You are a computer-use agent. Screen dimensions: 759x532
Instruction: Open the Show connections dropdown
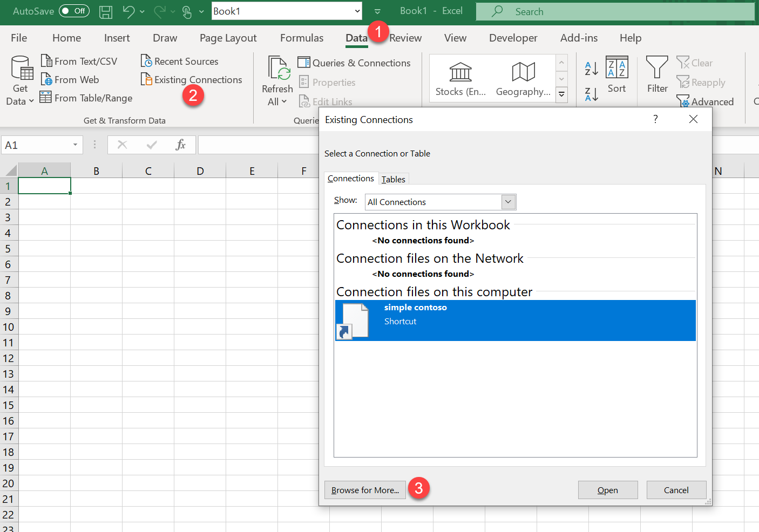tap(508, 202)
